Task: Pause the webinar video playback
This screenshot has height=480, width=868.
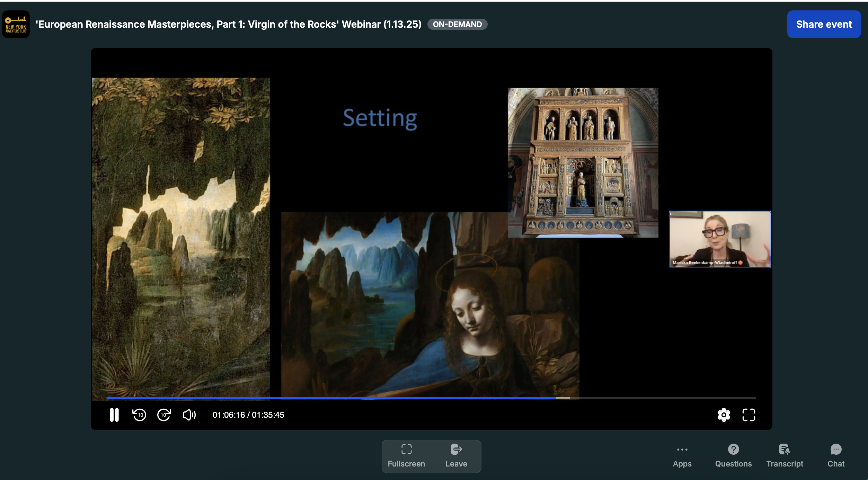Action: [x=114, y=415]
